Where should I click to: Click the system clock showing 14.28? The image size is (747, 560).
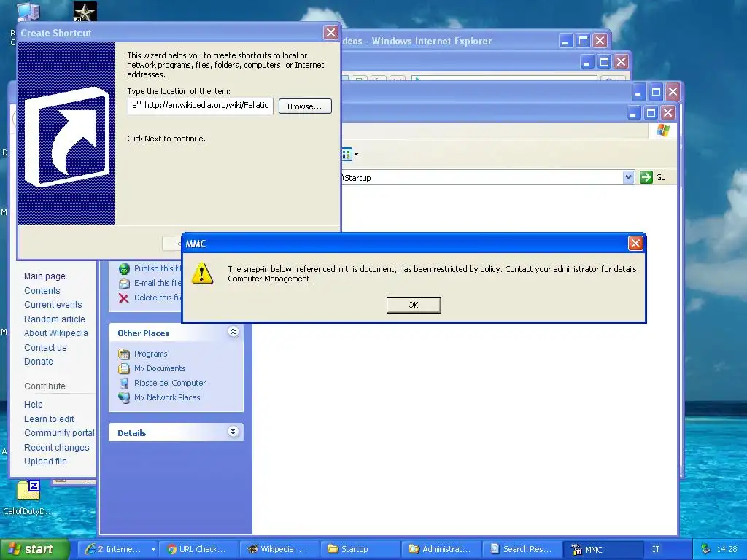point(727,549)
